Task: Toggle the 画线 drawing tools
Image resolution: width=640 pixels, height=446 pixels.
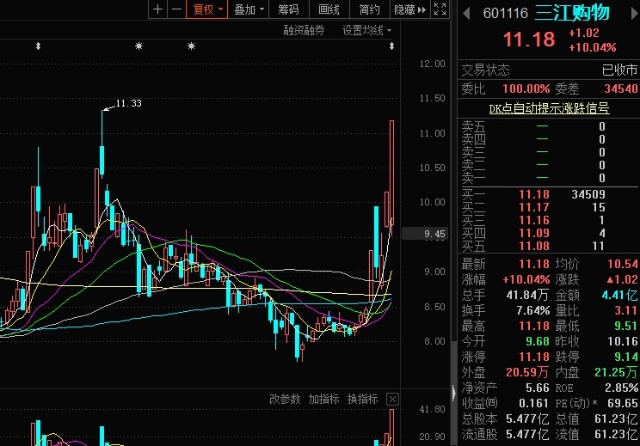Action: [x=329, y=10]
